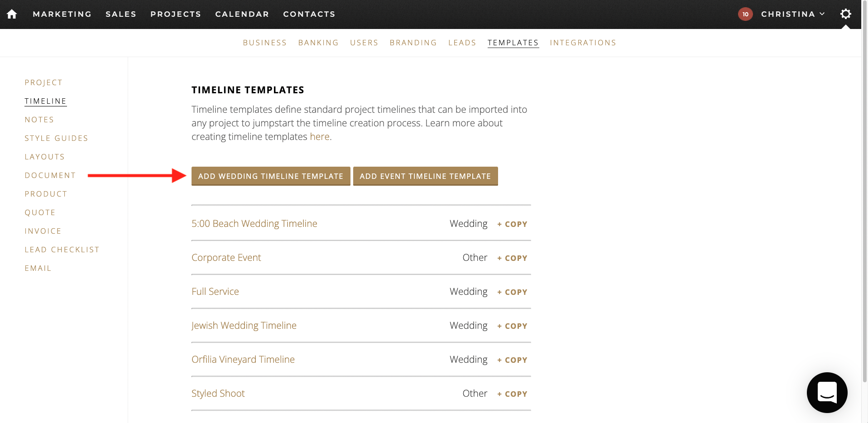This screenshot has width=868, height=423.
Task: Select Style Guides in the sidebar
Action: point(56,138)
